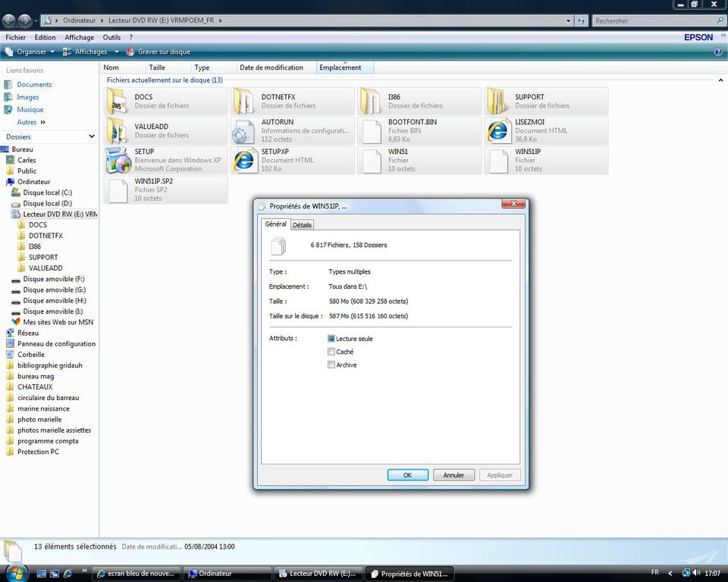Select Disque local (C:) in tree
The height and width of the screenshot is (582, 728).
click(47, 192)
